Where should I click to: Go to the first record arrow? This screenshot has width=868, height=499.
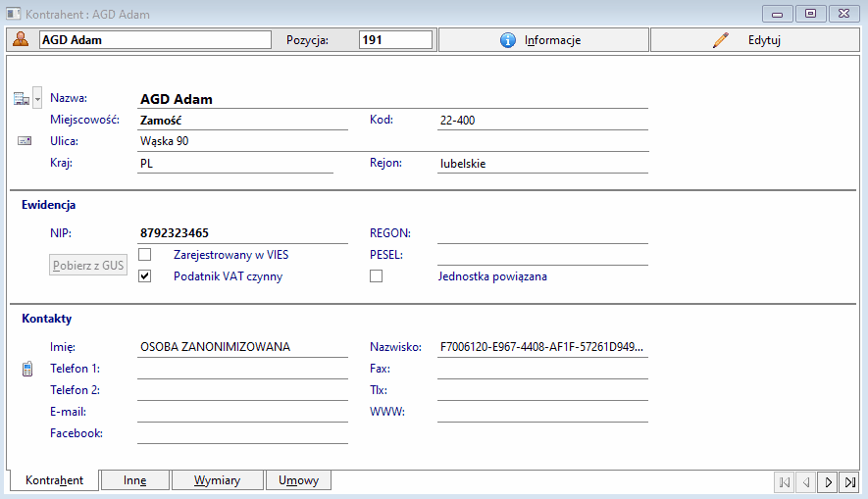tap(785, 482)
